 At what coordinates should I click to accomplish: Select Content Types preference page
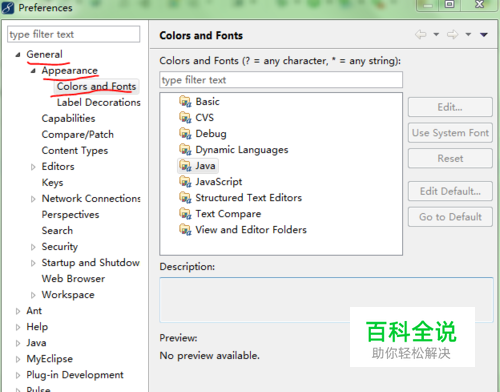pos(75,150)
